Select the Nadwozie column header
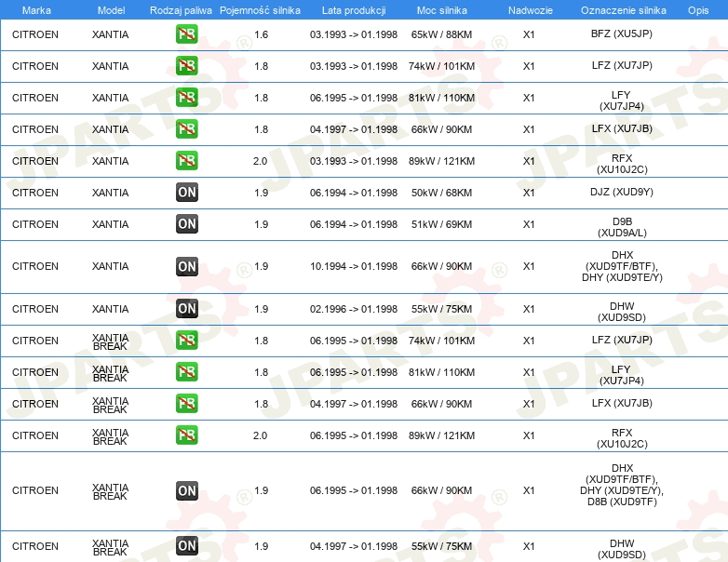The height and width of the screenshot is (562, 728). [531, 10]
